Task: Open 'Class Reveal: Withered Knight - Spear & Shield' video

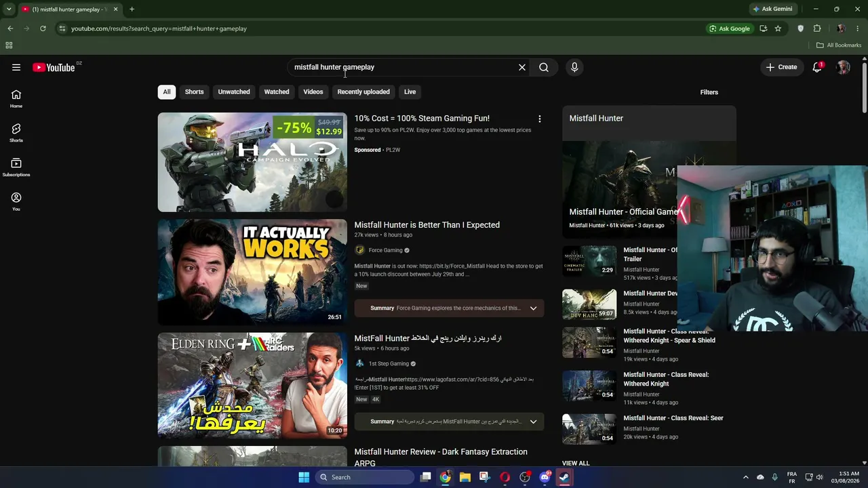Action: [669, 336]
